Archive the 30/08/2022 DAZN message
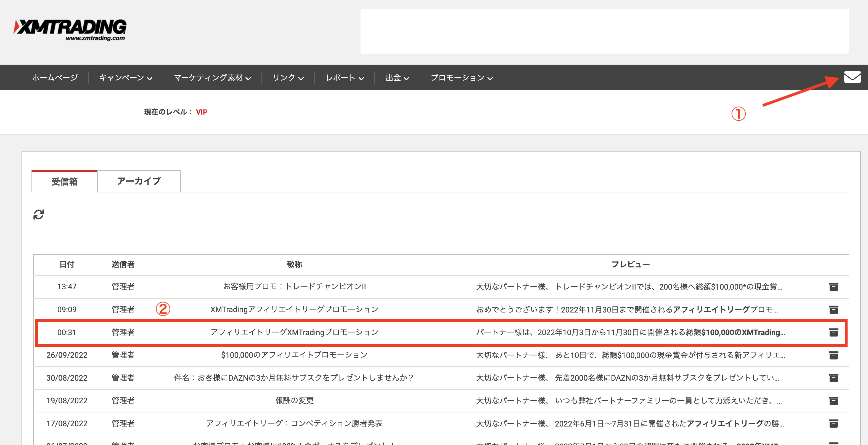This screenshot has width=868, height=445. [833, 378]
